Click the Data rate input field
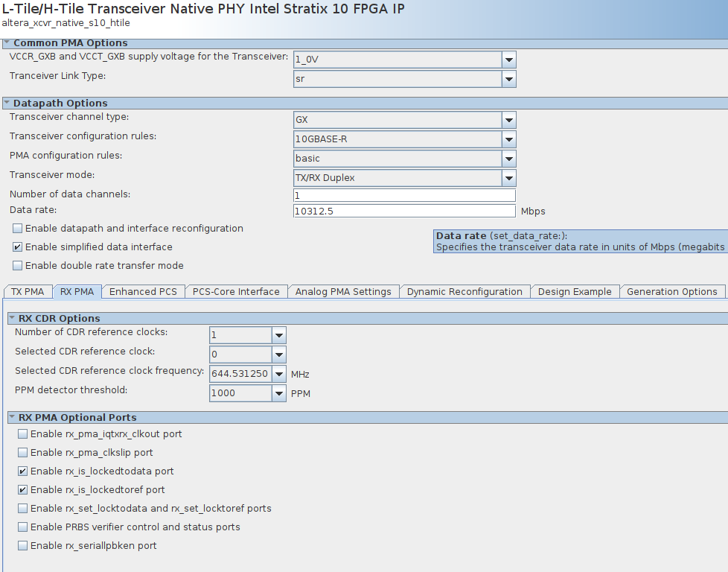Screen dimensions: 728x572 pos(404,211)
